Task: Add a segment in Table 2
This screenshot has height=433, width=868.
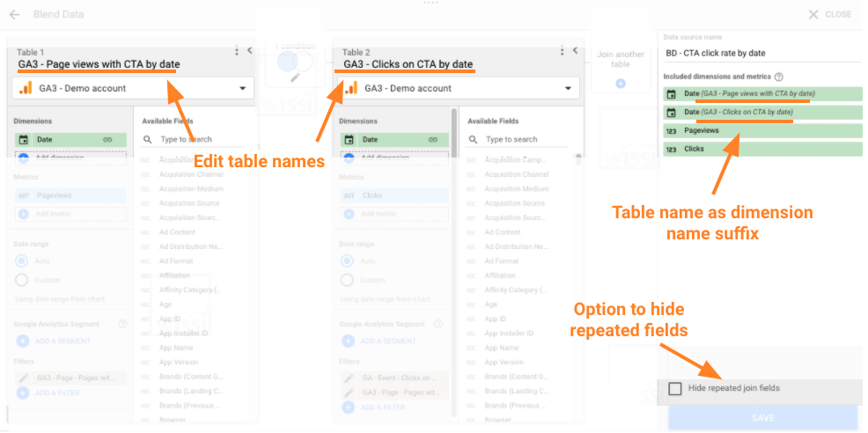Action: pos(379,341)
